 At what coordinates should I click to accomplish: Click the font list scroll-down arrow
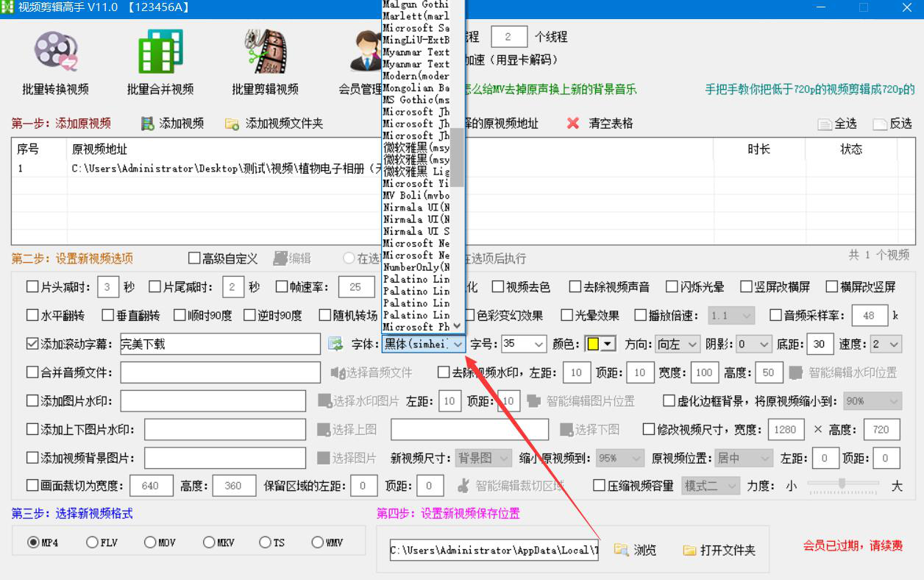coord(458,325)
